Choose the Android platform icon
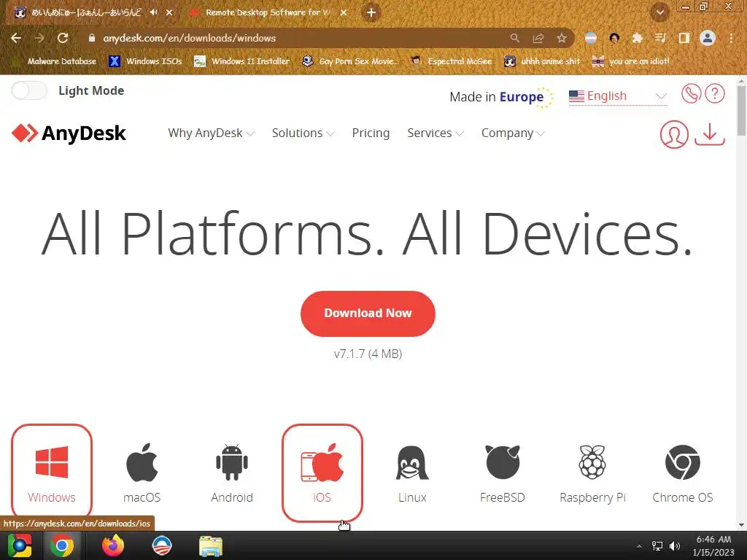The width and height of the screenshot is (747, 560). [232, 462]
